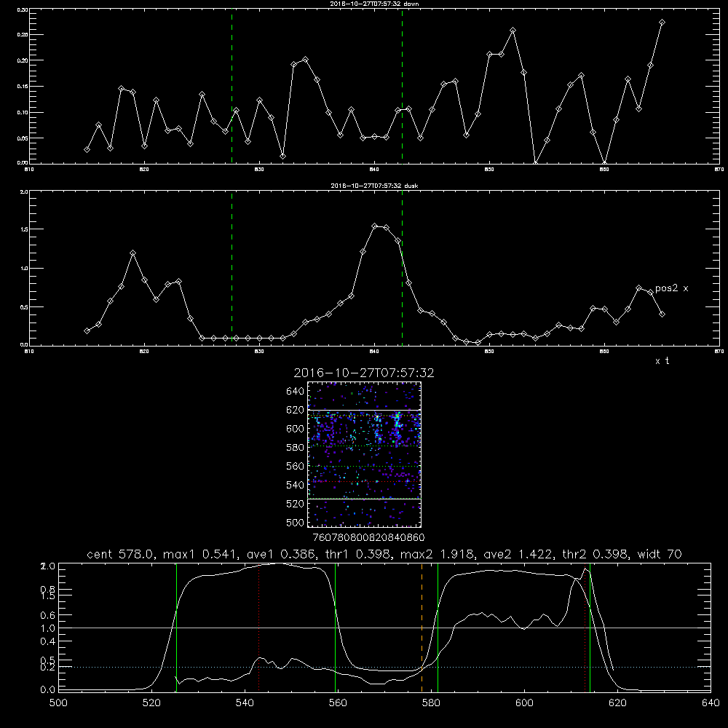Click the x-axis label 600 on bottom plot

pyautogui.click(x=524, y=703)
